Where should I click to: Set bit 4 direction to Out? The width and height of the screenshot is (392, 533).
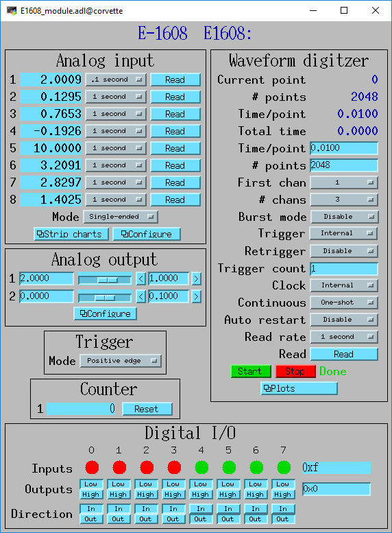[200, 519]
